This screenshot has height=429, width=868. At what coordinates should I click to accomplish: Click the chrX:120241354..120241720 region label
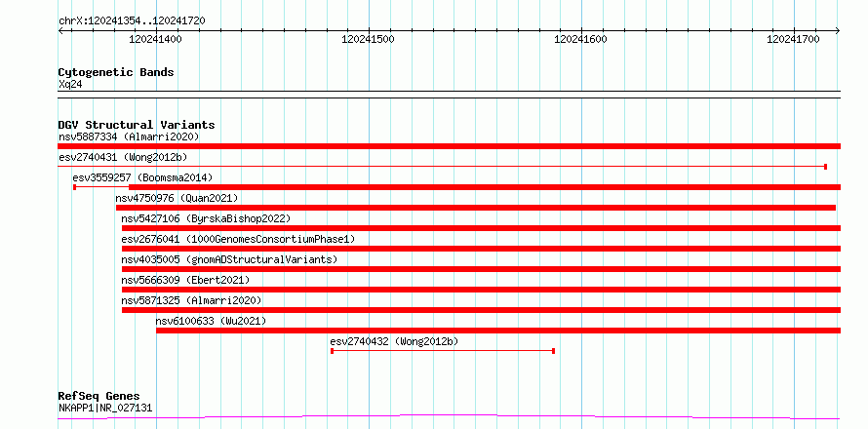pyautogui.click(x=132, y=21)
